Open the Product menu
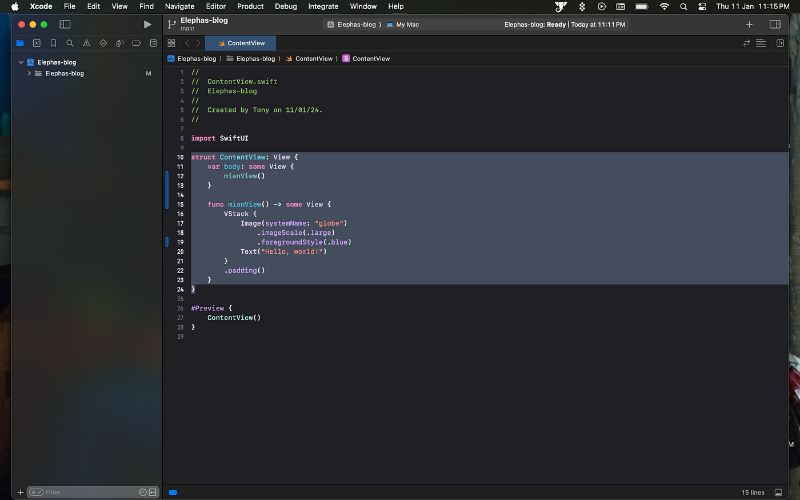 click(250, 6)
